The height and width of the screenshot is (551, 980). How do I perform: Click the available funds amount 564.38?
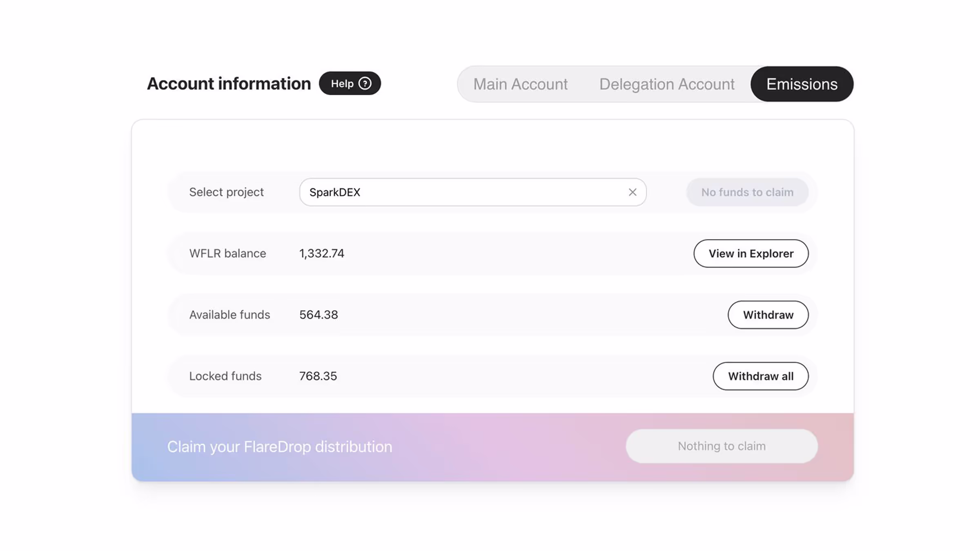(318, 315)
